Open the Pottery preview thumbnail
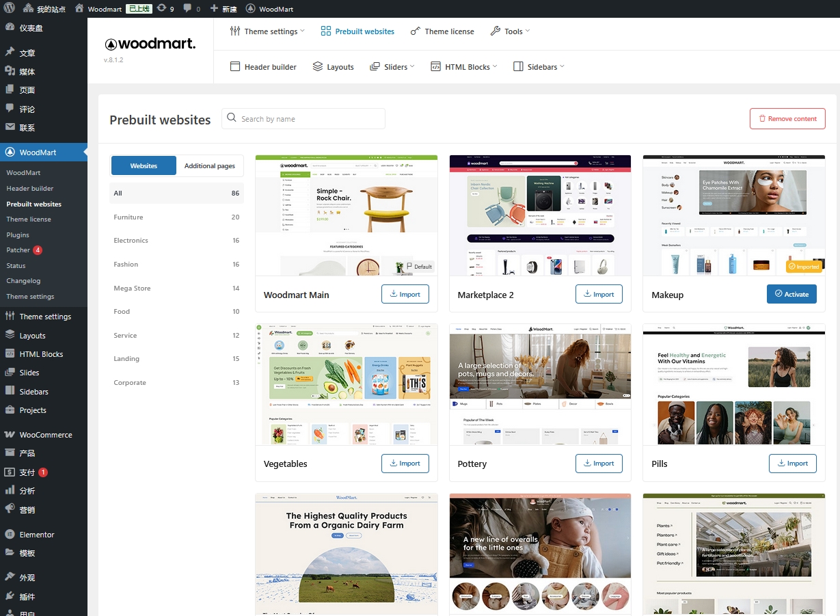 click(x=541, y=384)
